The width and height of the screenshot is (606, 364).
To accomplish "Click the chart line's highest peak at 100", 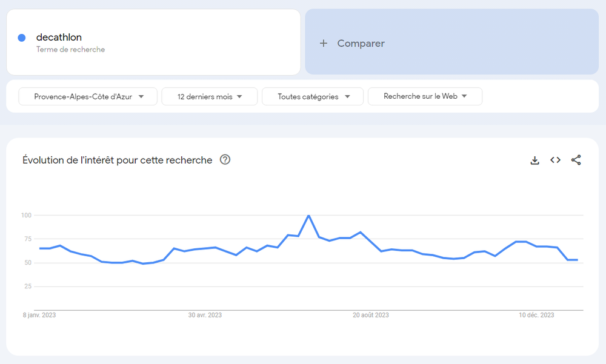I will tap(308, 216).
